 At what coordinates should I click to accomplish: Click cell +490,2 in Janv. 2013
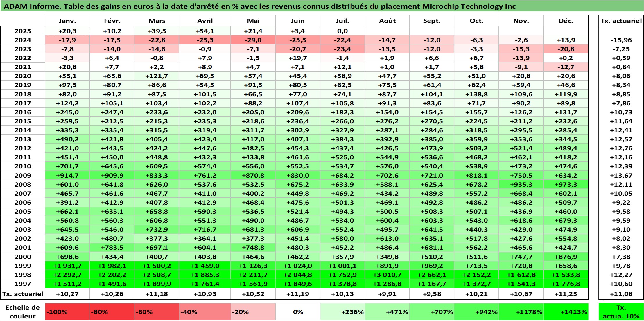(67, 139)
